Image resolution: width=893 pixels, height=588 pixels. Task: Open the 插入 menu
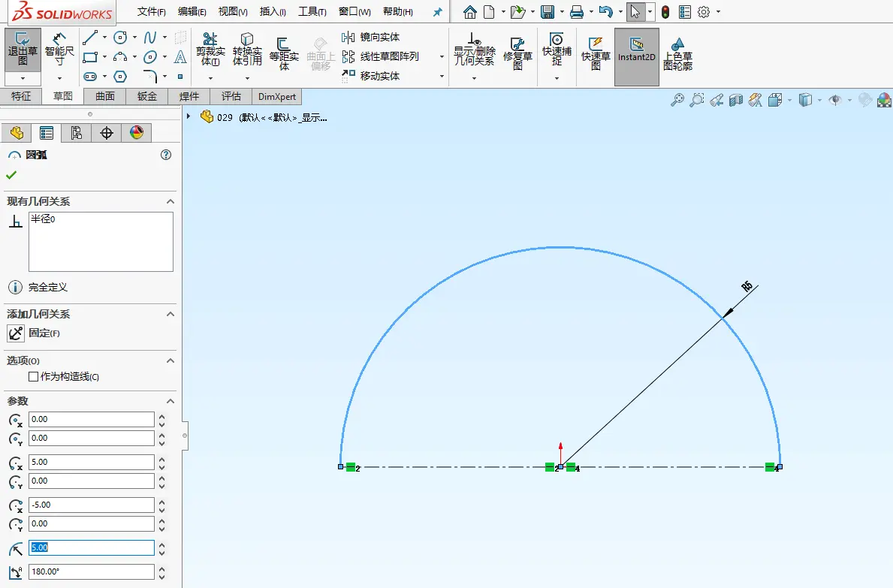tap(273, 11)
